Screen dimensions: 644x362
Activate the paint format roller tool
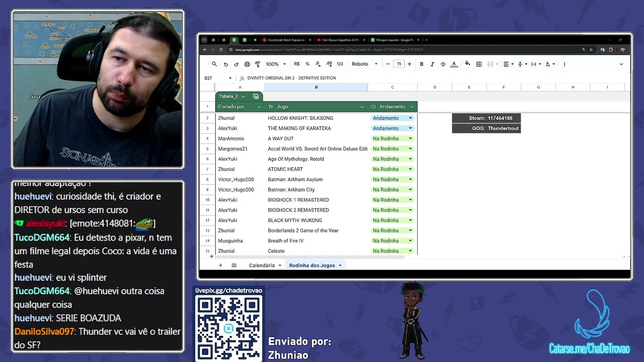click(258, 64)
